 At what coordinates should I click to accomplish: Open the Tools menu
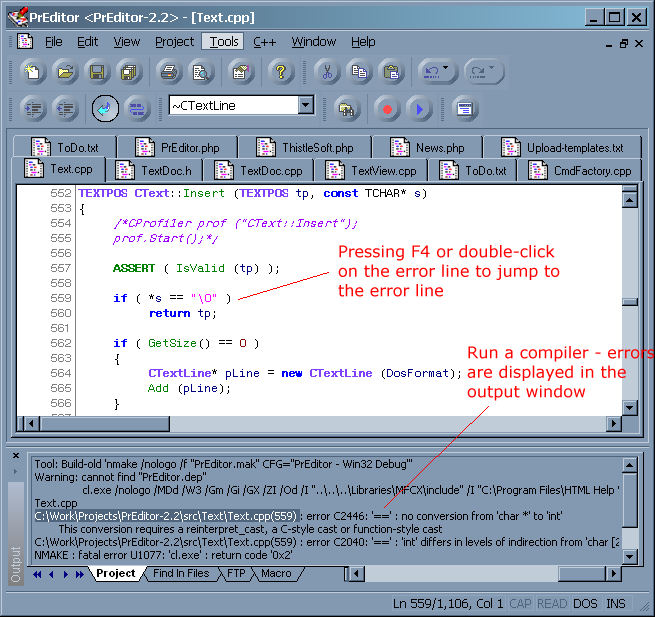tap(223, 42)
